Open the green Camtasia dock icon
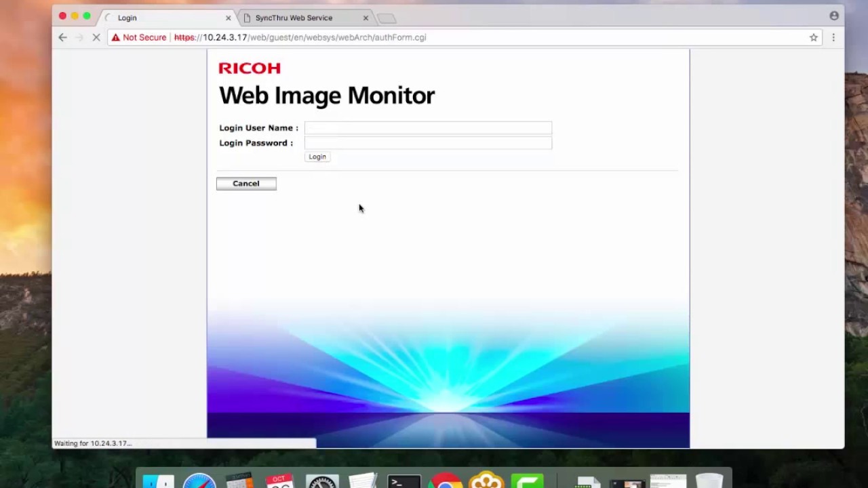 pyautogui.click(x=527, y=481)
